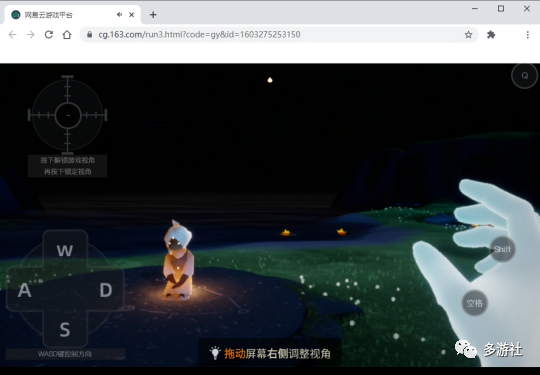The image size is (540, 375).
Task: Click the 拖动屏幕右侧调整视角 hint text
Action: point(277,354)
